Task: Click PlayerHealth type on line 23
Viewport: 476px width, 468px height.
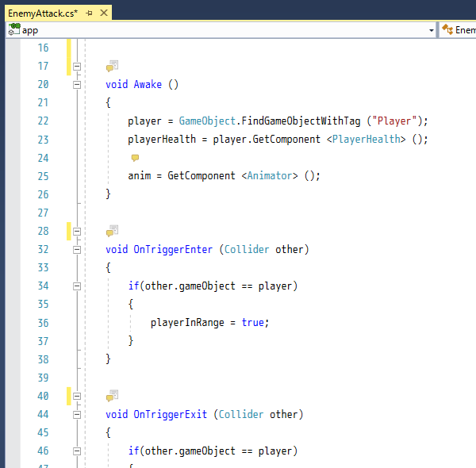Action: point(367,140)
